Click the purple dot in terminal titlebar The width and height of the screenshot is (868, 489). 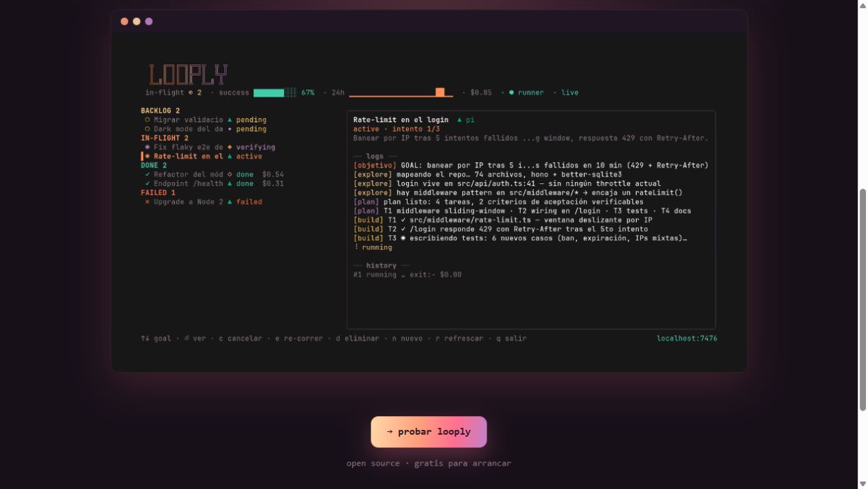[149, 21]
